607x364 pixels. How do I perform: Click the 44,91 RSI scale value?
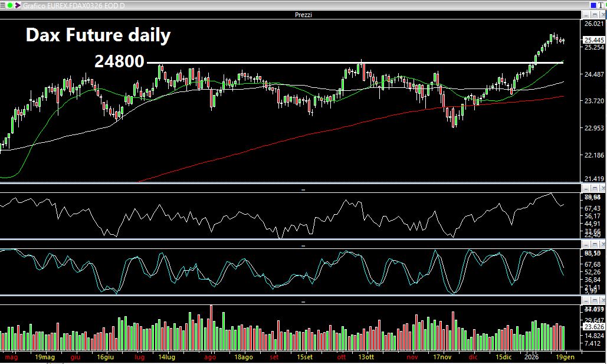592,224
